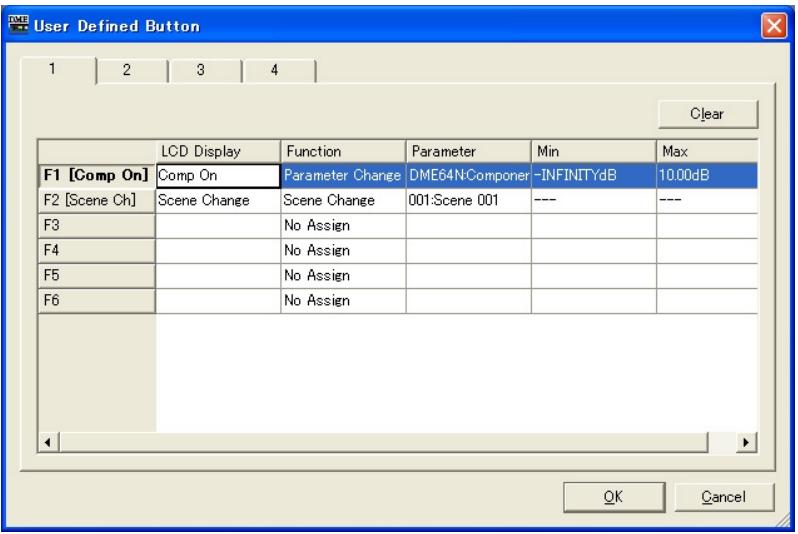The height and width of the screenshot is (534, 798).
Task: Click the left scroll arrow
Action: [x=49, y=442]
